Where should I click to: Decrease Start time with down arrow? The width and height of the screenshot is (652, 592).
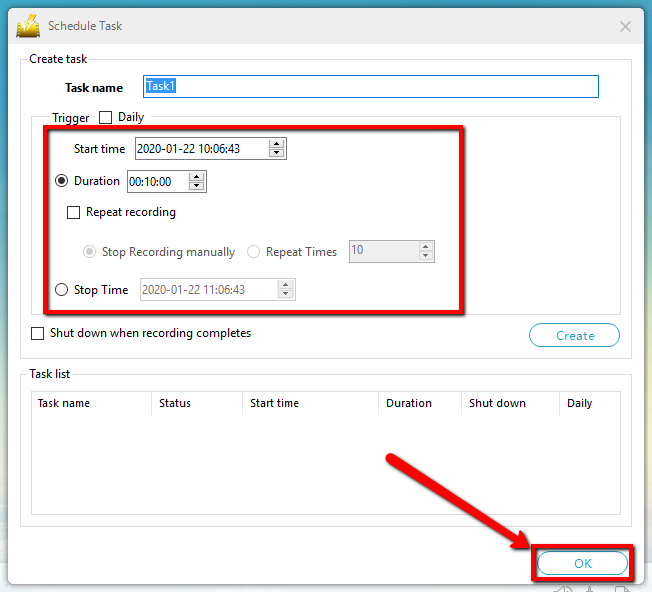[x=277, y=154]
